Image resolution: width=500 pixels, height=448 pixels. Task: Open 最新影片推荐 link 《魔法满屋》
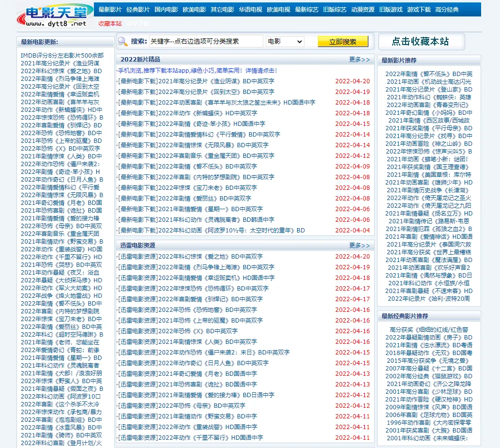click(x=429, y=260)
